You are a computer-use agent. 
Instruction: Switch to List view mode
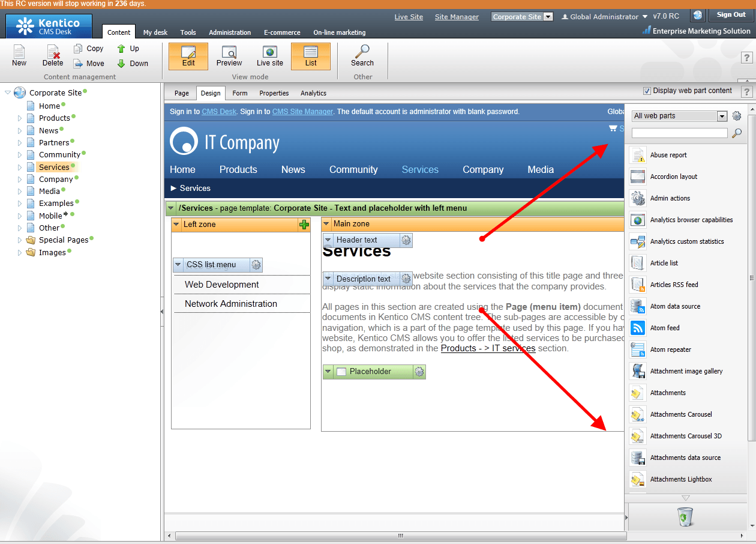[x=311, y=56]
